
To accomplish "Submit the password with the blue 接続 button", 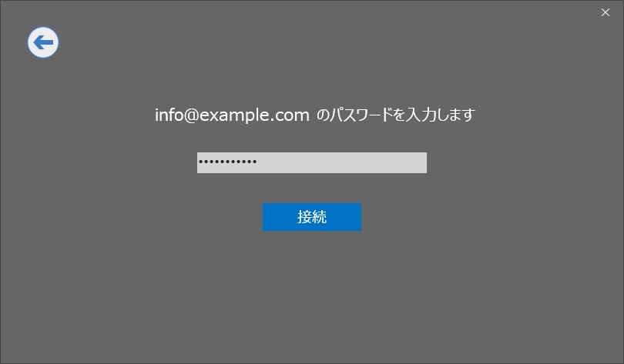I will coord(311,217).
